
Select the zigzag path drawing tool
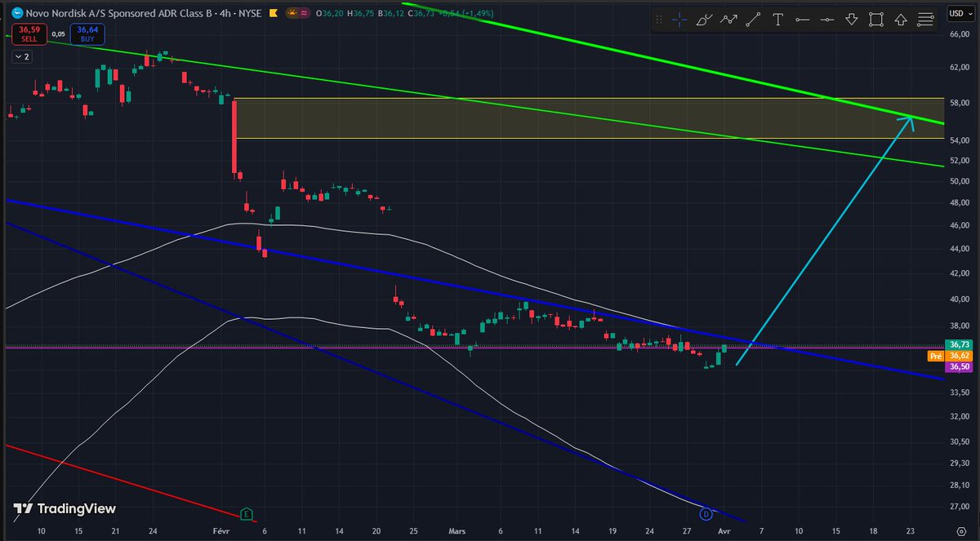pos(728,20)
